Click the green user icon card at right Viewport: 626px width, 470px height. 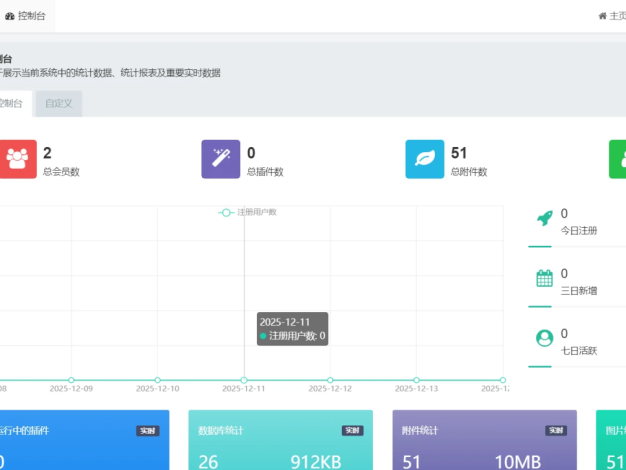[618, 159]
